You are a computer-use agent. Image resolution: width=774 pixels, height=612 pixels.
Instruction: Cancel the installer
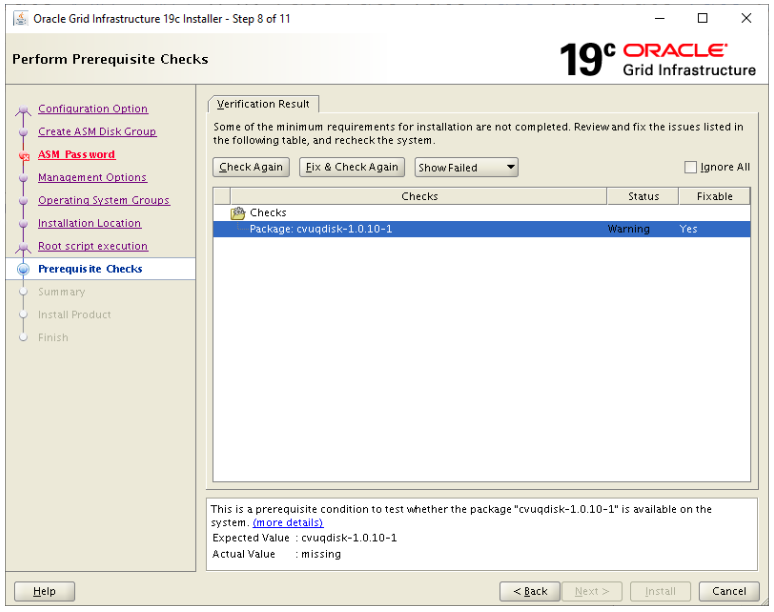coord(729,591)
